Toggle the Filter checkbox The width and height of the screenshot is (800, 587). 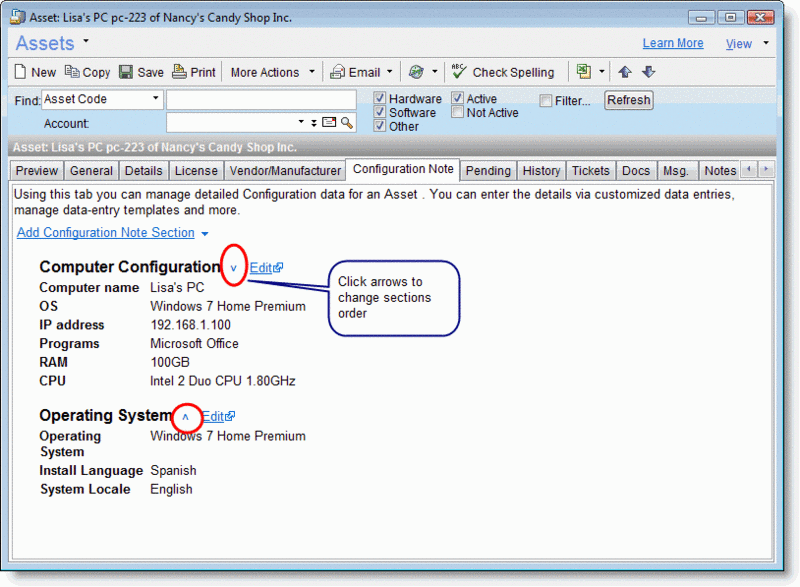tap(545, 100)
